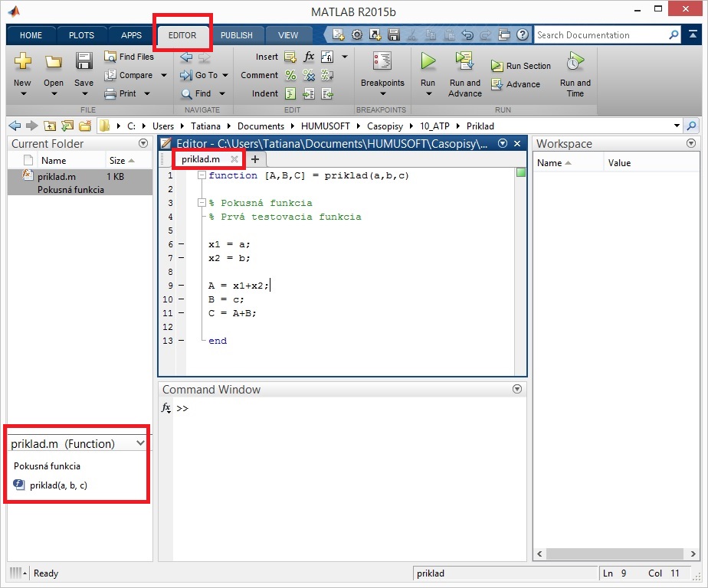Print the current file
Image resolution: width=708 pixels, height=588 pixels.
121,93
